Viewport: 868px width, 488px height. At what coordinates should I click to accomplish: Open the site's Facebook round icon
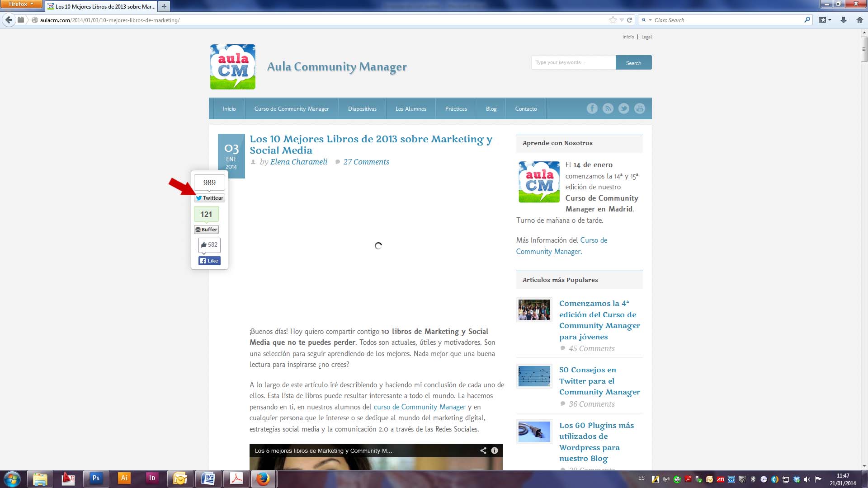click(592, 108)
